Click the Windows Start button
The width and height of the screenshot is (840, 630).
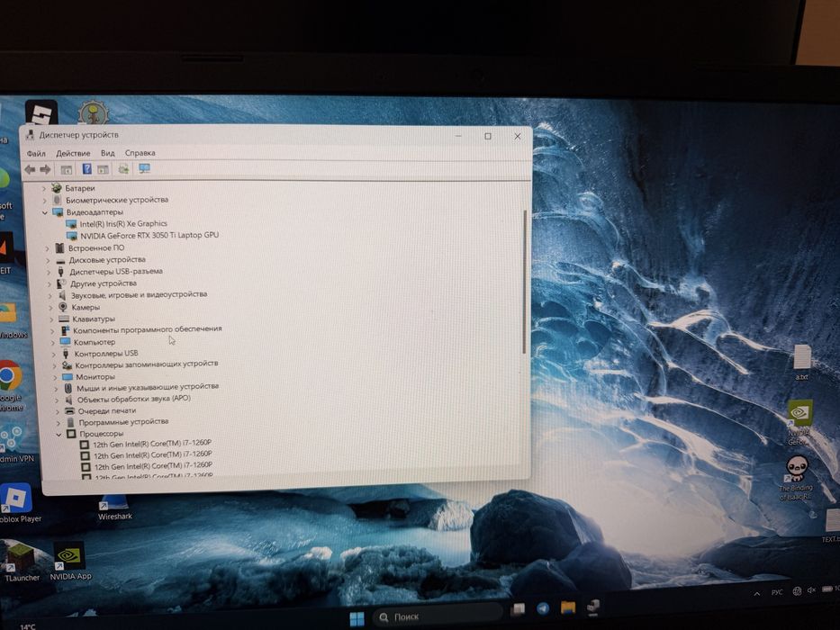click(x=357, y=619)
